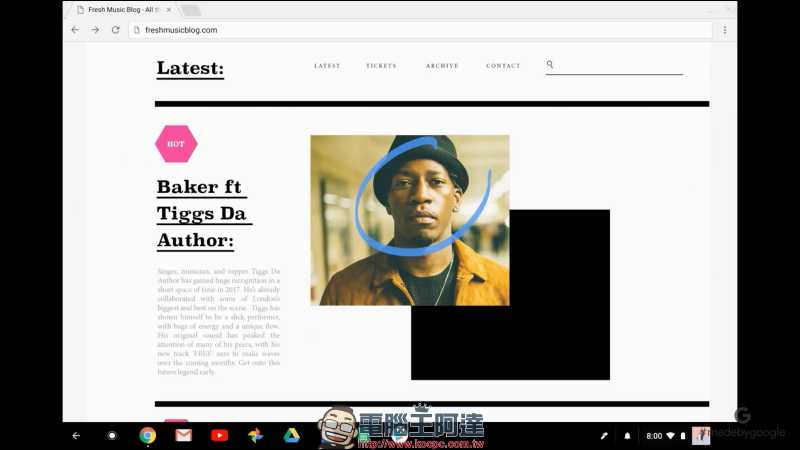Image resolution: width=800 pixels, height=450 pixels.
Task: Click the search magnifier icon on the blog
Action: [x=550, y=64]
